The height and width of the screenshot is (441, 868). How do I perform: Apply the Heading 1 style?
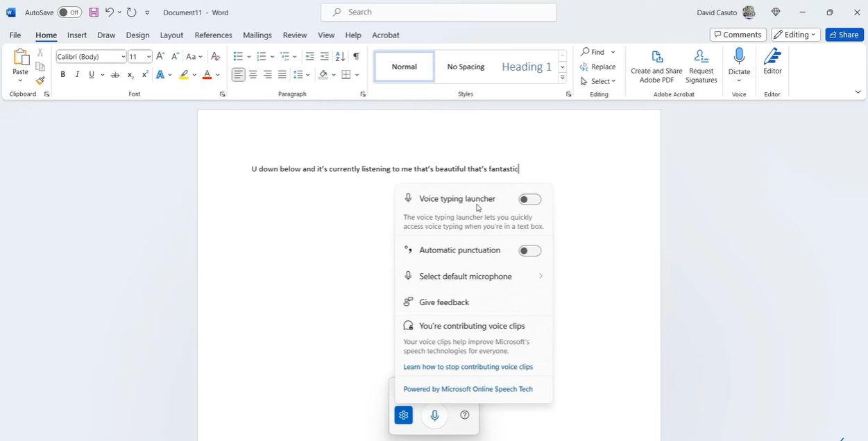point(527,67)
